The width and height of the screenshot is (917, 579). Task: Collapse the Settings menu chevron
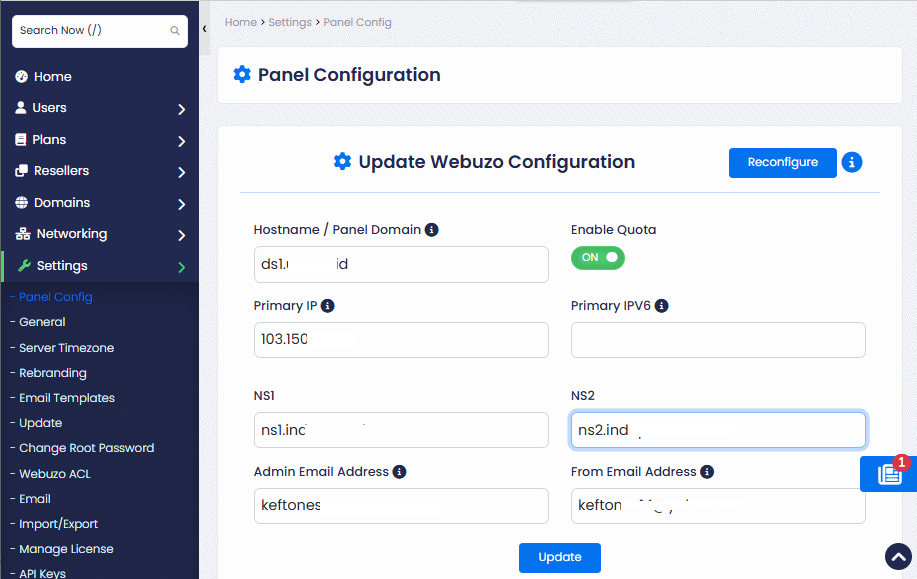point(181,267)
